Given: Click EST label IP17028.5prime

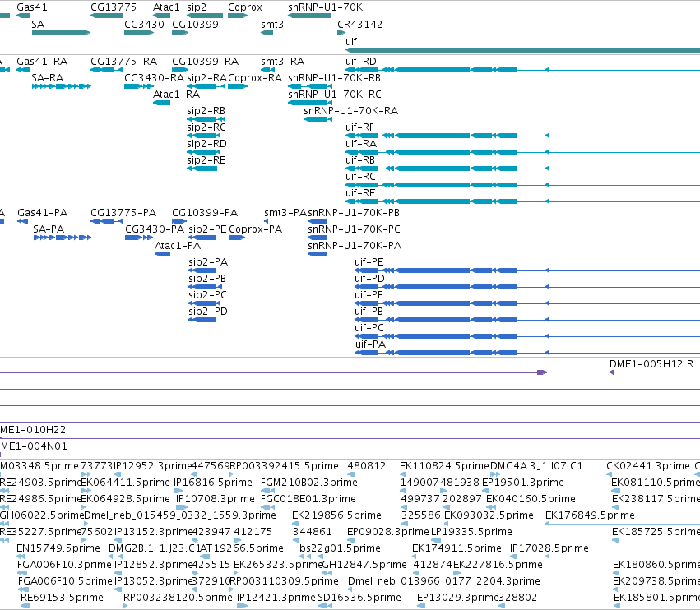Looking at the screenshot, I should 549,548.
